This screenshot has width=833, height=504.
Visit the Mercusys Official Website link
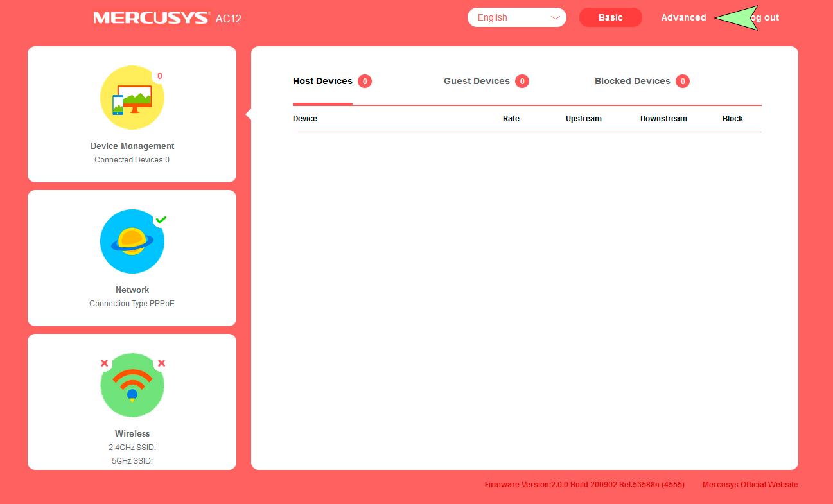750,484
